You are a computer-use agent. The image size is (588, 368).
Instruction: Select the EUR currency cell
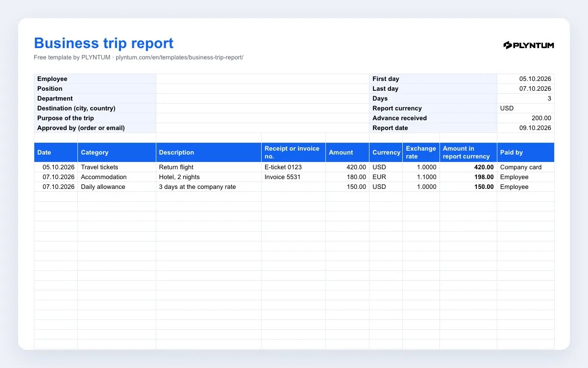(x=386, y=177)
